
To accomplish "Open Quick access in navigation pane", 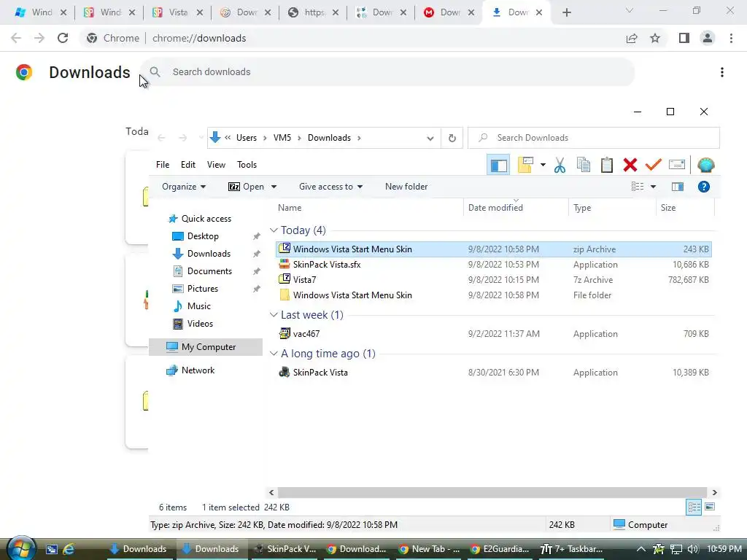I will 206,219.
